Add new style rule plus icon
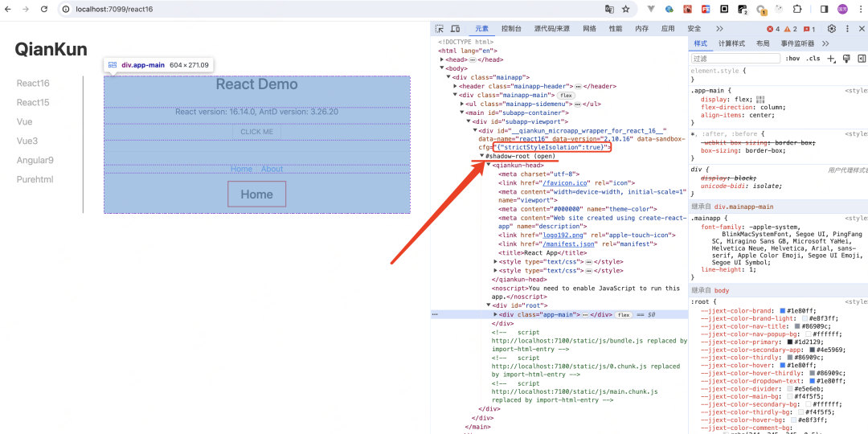 [x=831, y=59]
